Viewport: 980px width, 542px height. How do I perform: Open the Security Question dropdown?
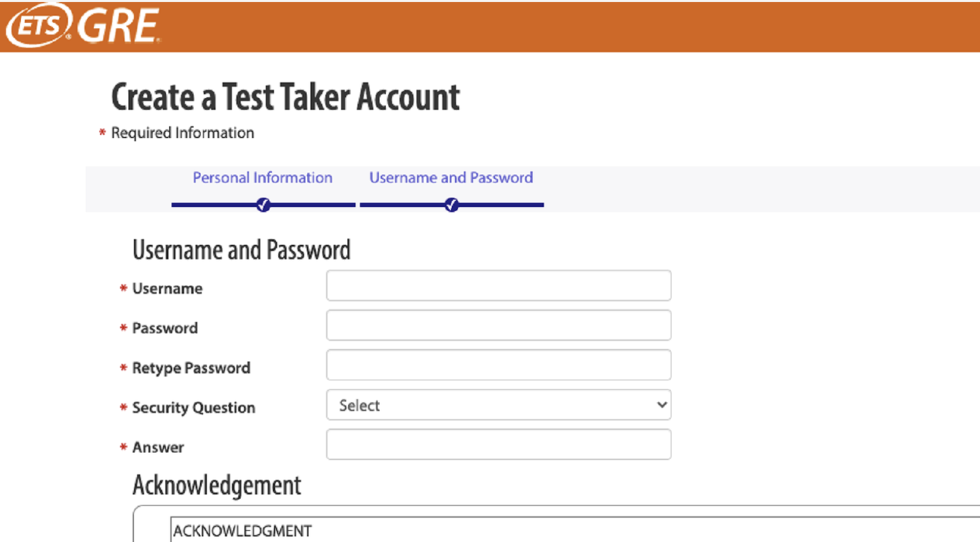coord(498,405)
